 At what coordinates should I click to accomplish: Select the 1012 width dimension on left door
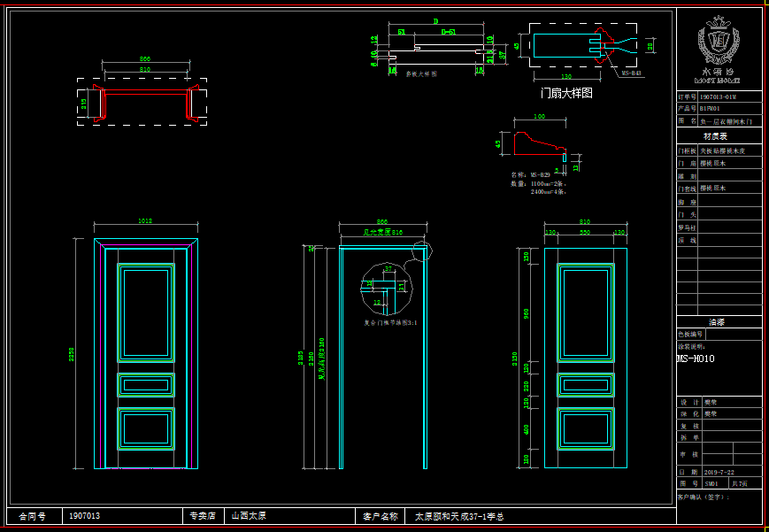[146, 221]
